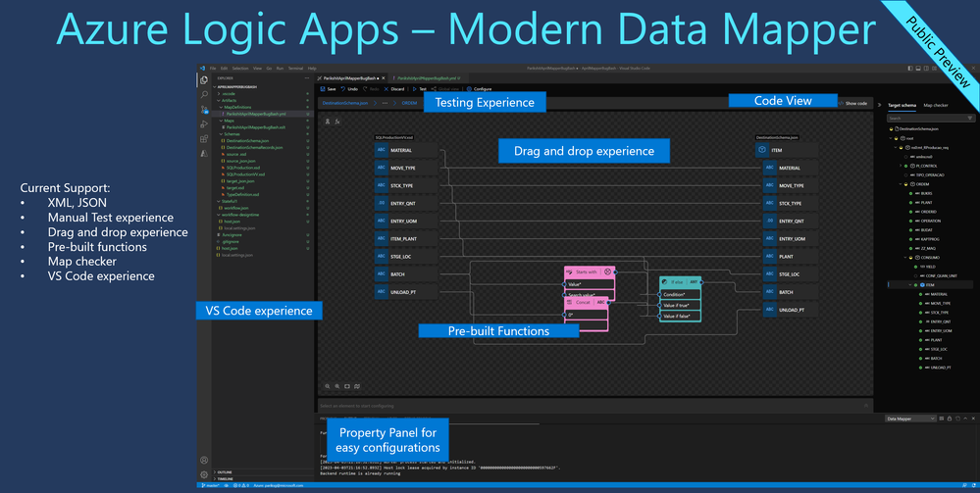
Task: Open the Terminal menu
Action: [295, 68]
